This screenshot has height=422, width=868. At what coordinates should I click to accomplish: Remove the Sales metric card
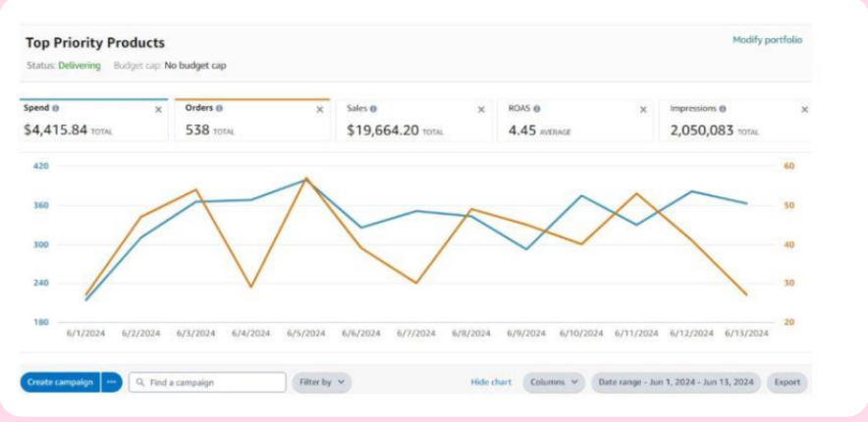[481, 110]
